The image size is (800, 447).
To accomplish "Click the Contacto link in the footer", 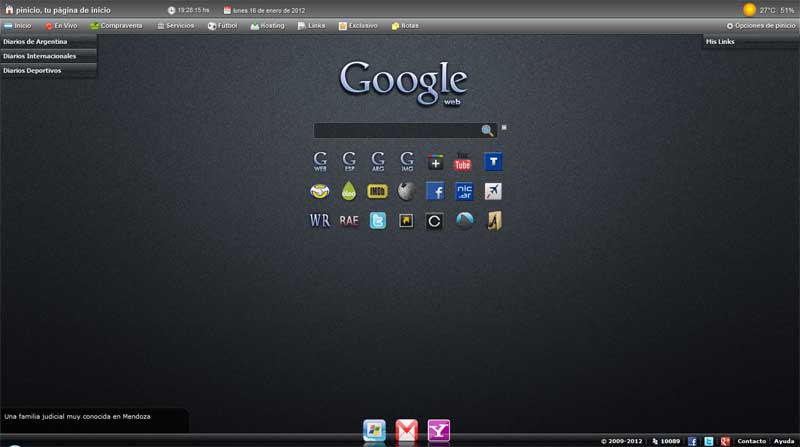I will (751, 441).
